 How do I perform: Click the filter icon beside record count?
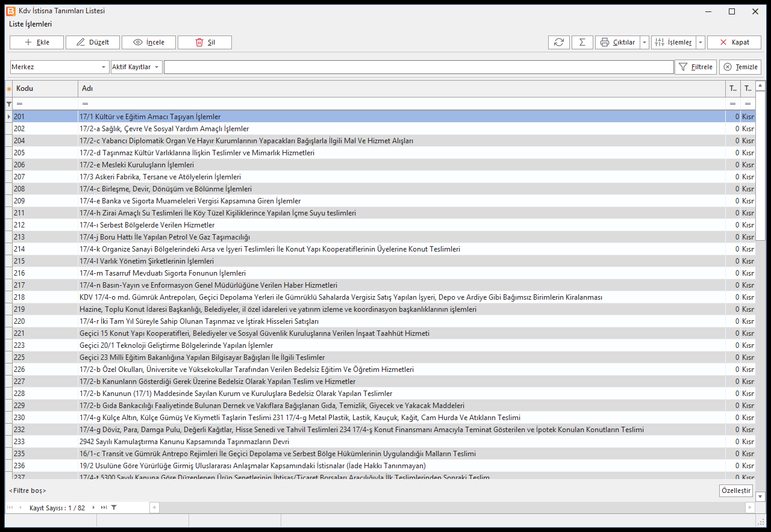point(114,508)
